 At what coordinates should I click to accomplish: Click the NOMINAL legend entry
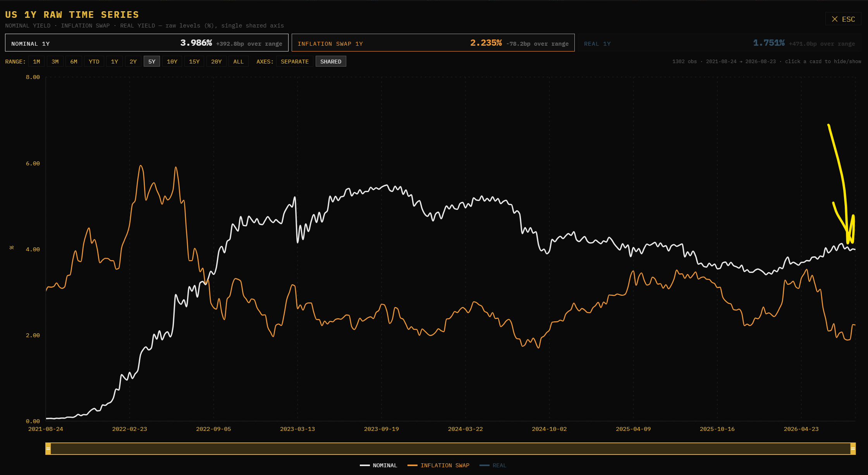pyautogui.click(x=378, y=465)
